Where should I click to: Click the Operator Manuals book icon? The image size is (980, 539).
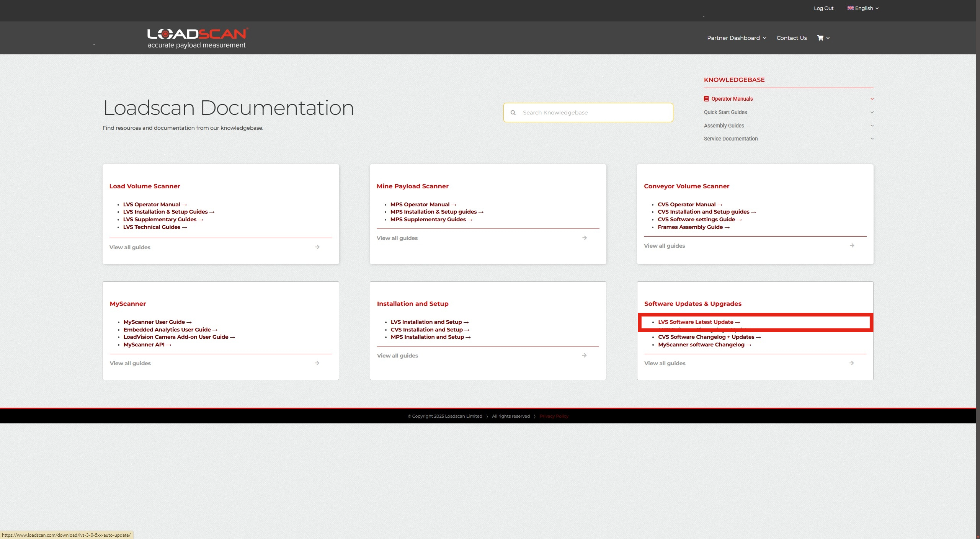(706, 99)
